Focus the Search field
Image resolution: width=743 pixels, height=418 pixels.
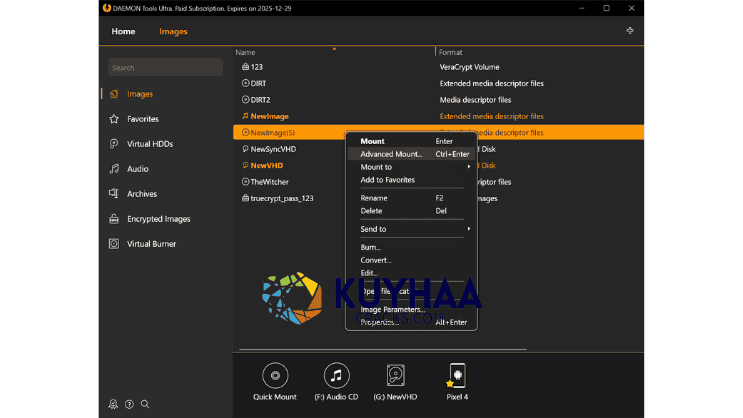pos(165,67)
